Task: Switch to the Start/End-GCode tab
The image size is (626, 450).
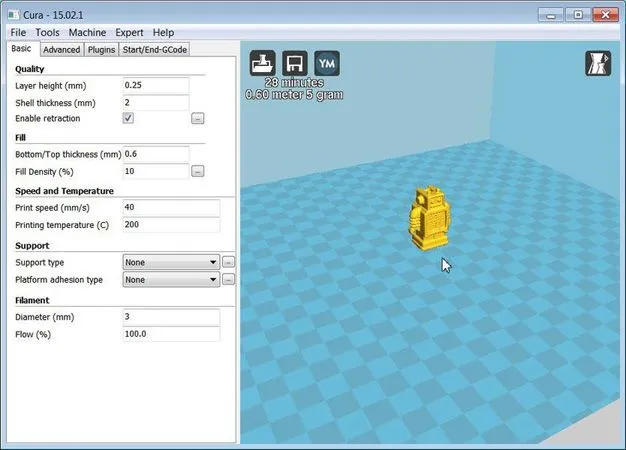Action: [x=155, y=50]
